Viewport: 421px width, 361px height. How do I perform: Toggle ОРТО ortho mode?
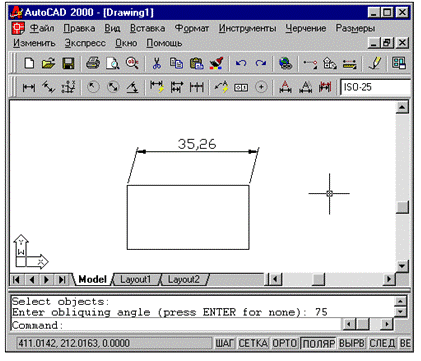[285, 343]
